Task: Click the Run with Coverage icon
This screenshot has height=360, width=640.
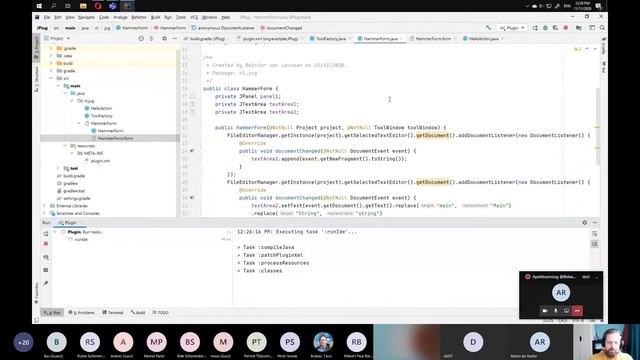Action: 555,28
